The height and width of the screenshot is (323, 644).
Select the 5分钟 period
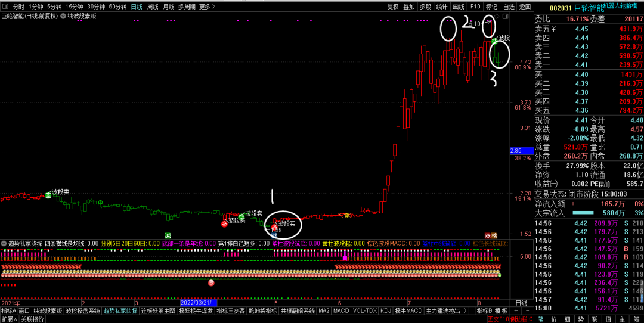[54, 7]
